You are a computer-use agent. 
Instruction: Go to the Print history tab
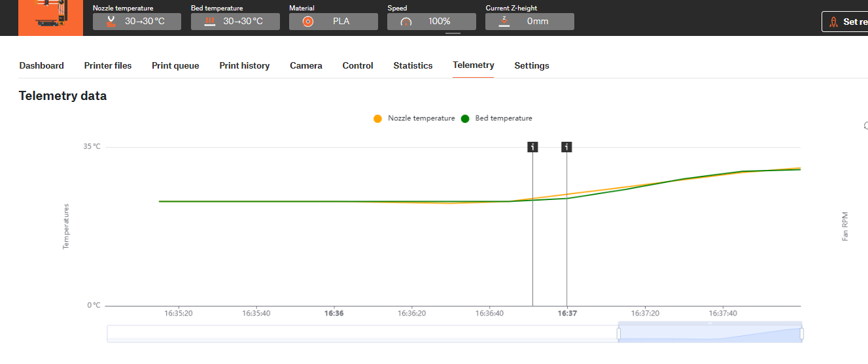coord(245,65)
